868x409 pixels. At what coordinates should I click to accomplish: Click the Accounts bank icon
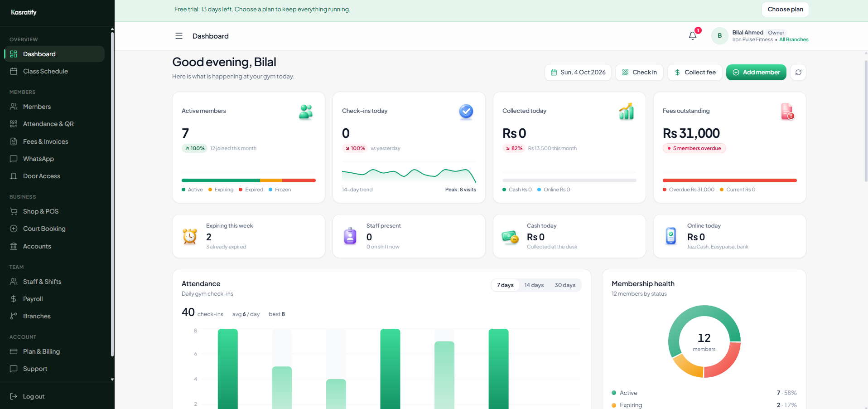point(14,246)
